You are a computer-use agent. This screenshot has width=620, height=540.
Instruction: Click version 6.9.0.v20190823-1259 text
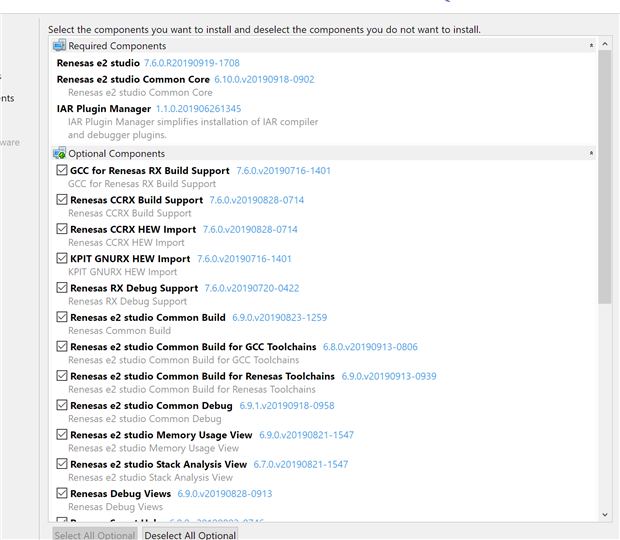280,317
